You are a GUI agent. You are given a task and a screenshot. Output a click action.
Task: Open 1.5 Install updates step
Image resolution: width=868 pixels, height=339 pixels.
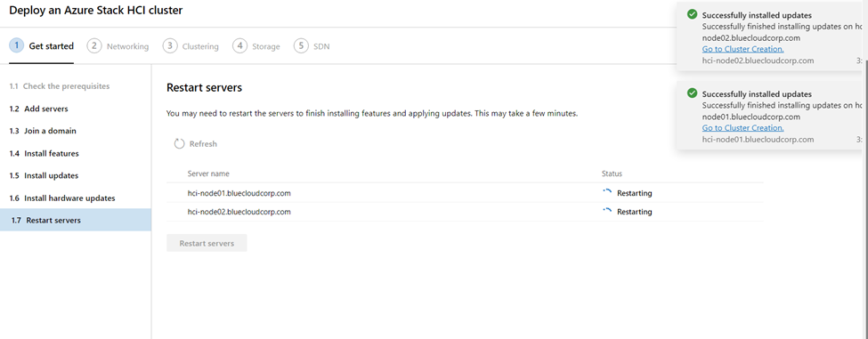point(44,176)
